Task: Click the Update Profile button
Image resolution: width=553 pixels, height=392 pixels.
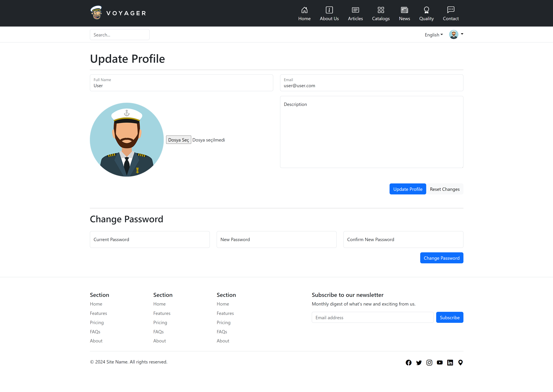Action: pyautogui.click(x=407, y=189)
